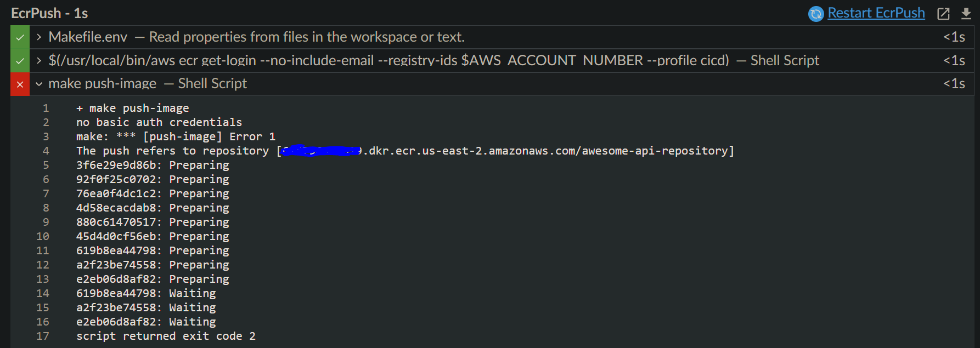The height and width of the screenshot is (348, 980).
Task: Toggle the make push-image red status strip
Action: (19, 84)
